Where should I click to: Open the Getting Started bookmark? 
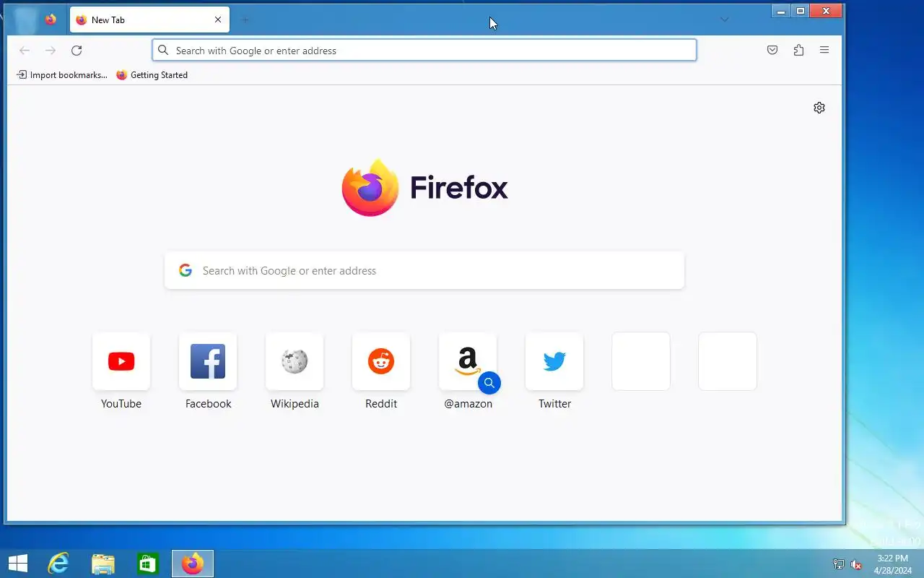pos(152,75)
